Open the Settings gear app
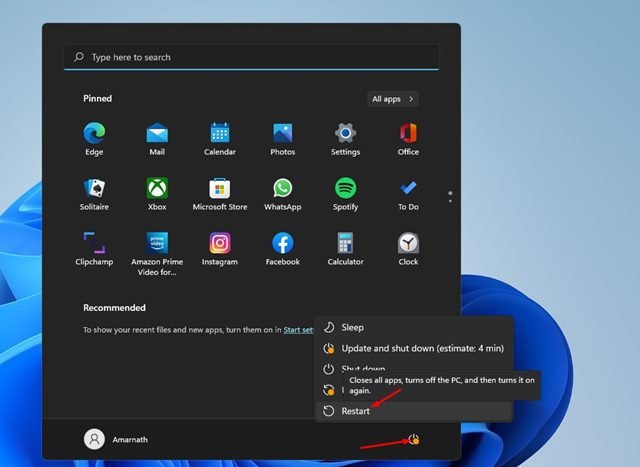Viewport: 640px width, 467px height. [x=345, y=139]
